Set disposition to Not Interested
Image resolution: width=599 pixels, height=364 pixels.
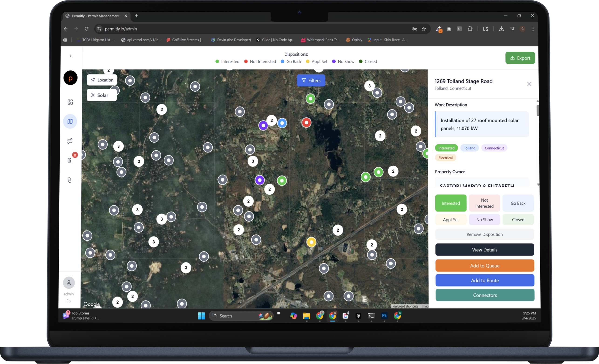[x=484, y=203]
